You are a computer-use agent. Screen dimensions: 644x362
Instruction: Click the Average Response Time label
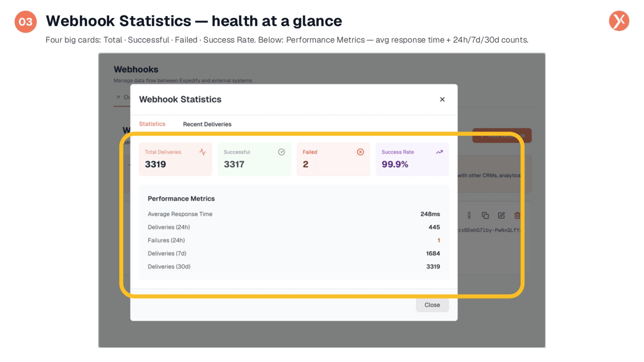click(x=180, y=214)
